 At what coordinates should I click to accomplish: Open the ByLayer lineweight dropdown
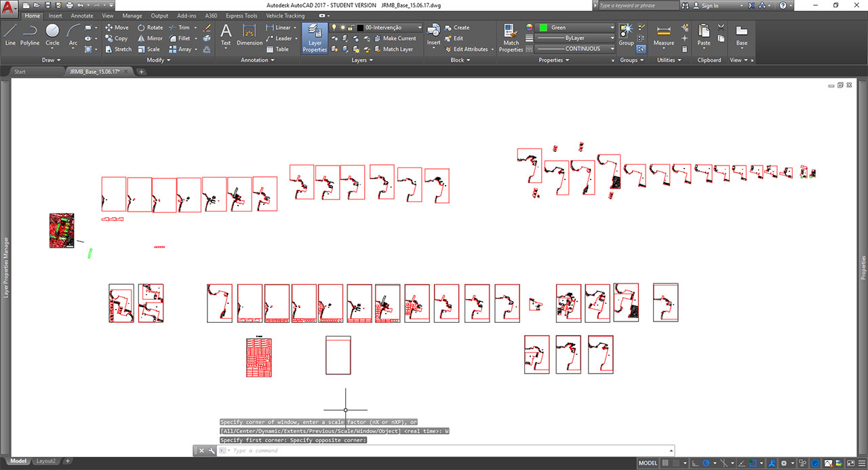click(x=576, y=38)
